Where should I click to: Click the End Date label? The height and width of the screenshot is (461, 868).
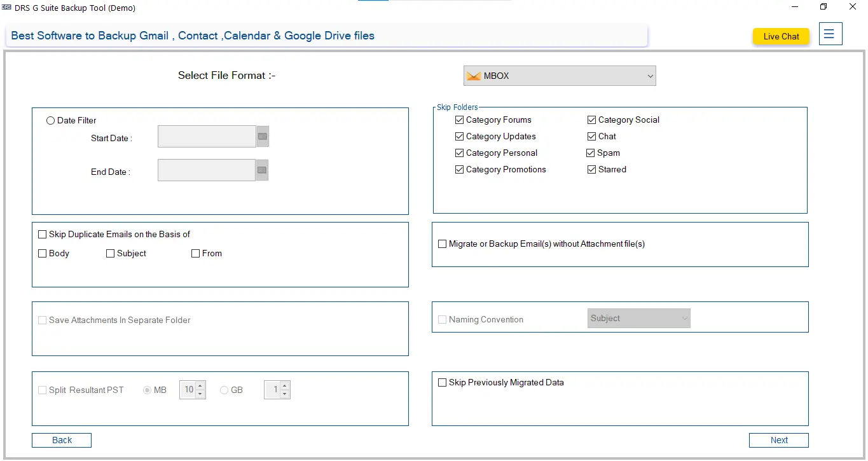pos(111,172)
